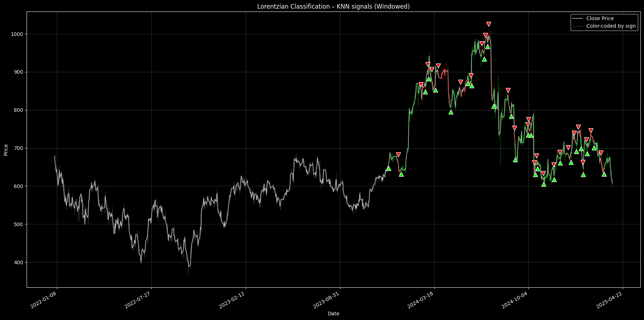Click the leftmost green buy triangle marker
644x320 pixels.
click(389, 168)
